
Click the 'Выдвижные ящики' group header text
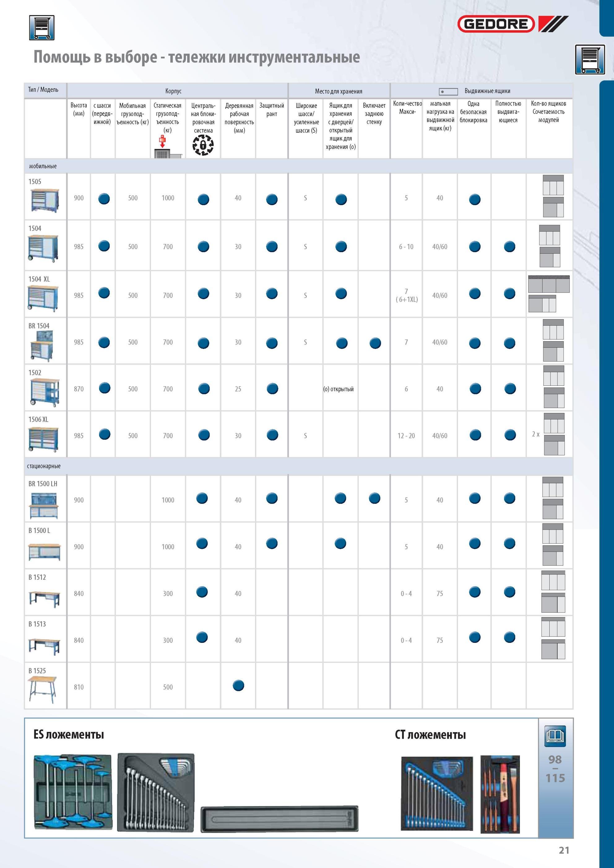487,91
